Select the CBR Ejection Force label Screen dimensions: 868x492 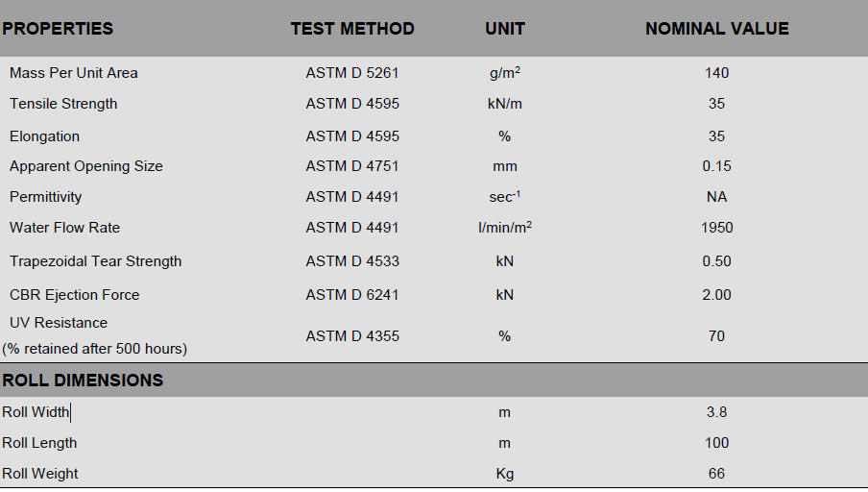click(75, 295)
